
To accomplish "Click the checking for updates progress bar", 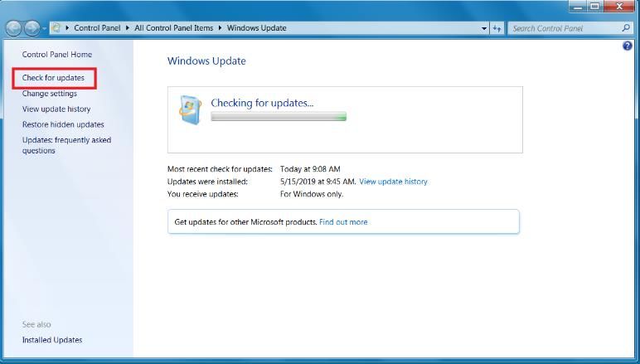I will pyautogui.click(x=279, y=117).
